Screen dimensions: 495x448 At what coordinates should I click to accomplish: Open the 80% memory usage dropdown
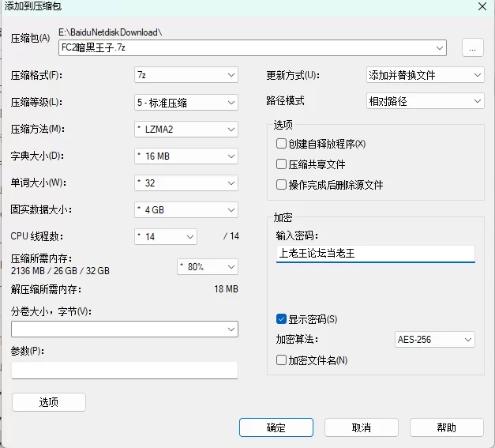[208, 266]
